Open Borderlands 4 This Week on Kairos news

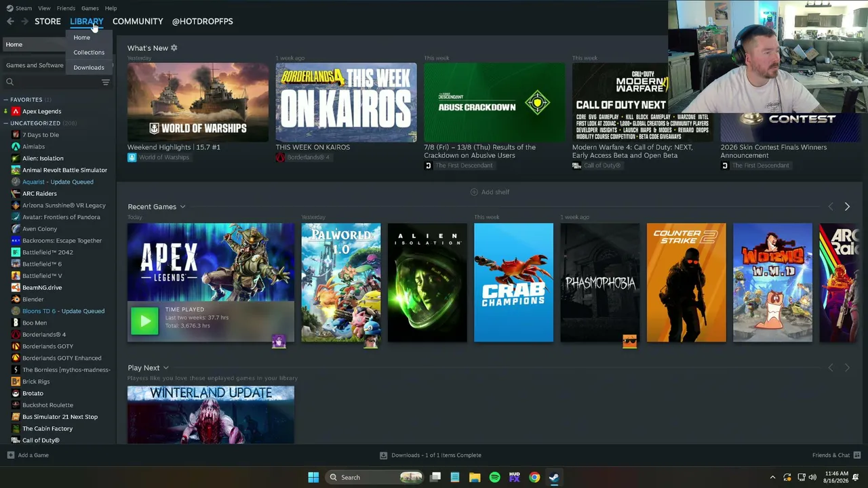coord(346,102)
